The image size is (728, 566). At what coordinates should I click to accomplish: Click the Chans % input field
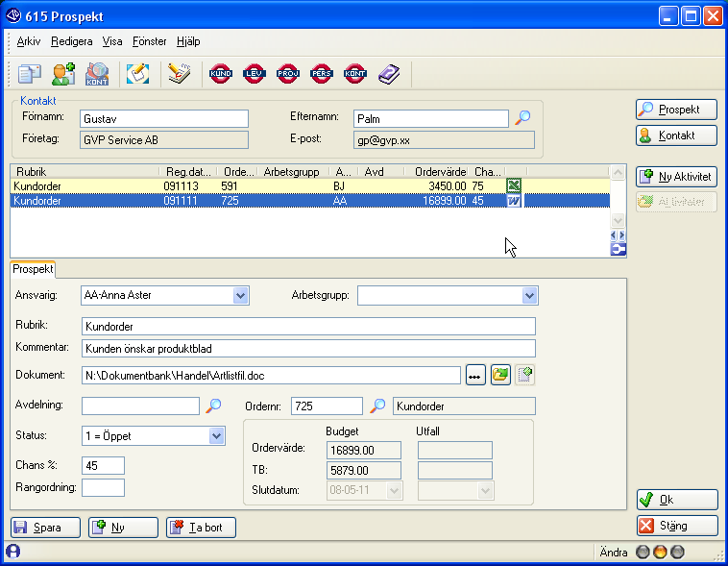click(x=103, y=466)
